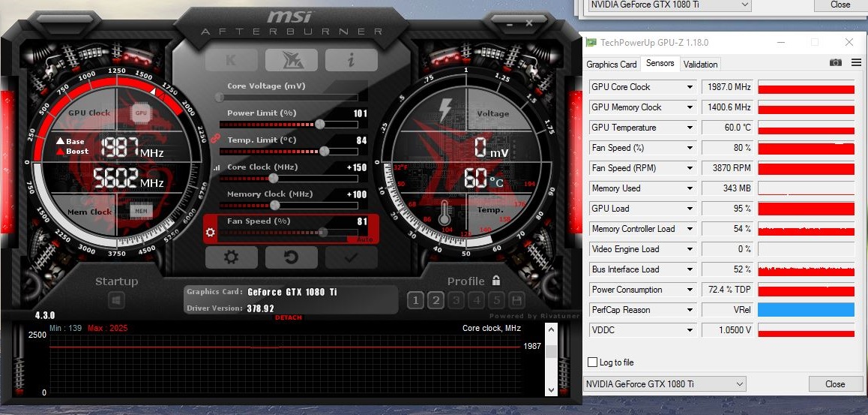Open the VDDC sensor dropdown

click(690, 330)
